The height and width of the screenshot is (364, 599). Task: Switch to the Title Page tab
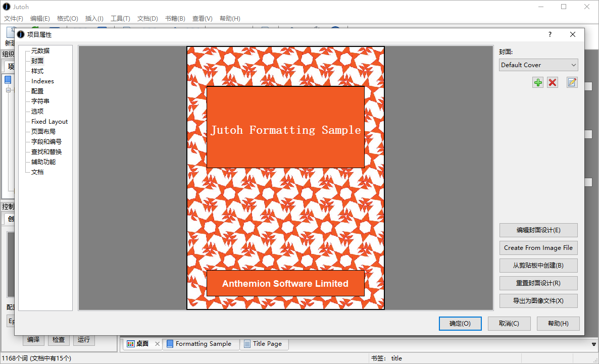click(267, 344)
